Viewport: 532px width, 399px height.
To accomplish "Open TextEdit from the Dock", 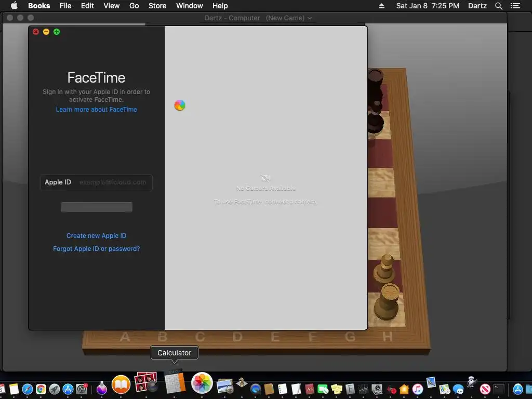I will point(296,389).
